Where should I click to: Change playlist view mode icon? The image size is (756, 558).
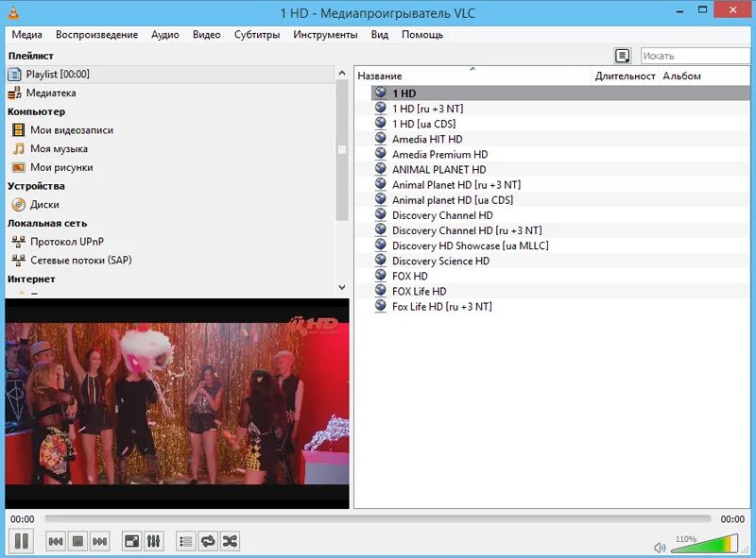point(623,56)
